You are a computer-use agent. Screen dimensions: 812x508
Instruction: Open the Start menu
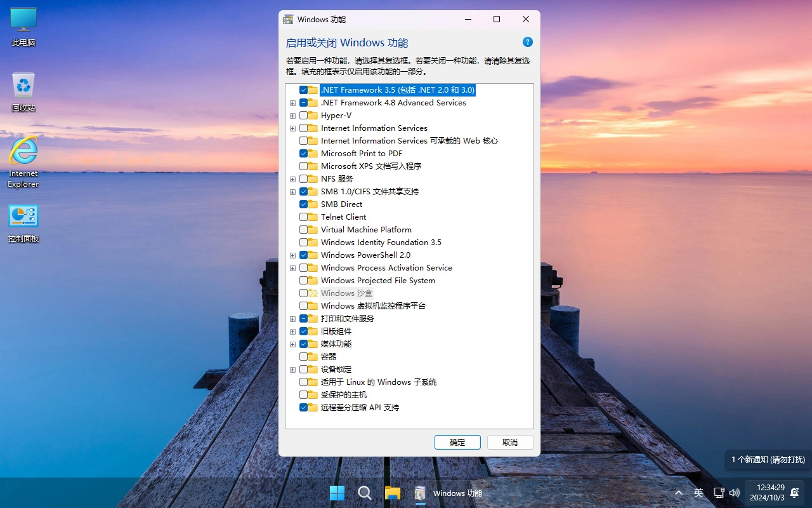(337, 493)
